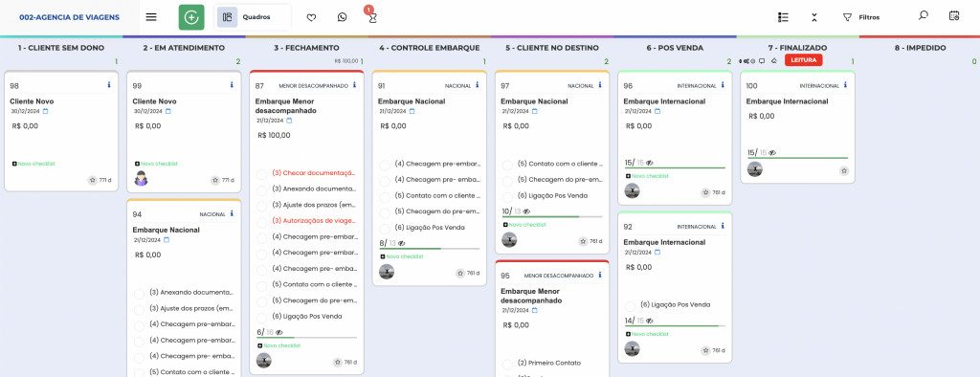980x377 pixels.
Task: Add 'Novo checklist' on card 91
Action: click(x=401, y=256)
